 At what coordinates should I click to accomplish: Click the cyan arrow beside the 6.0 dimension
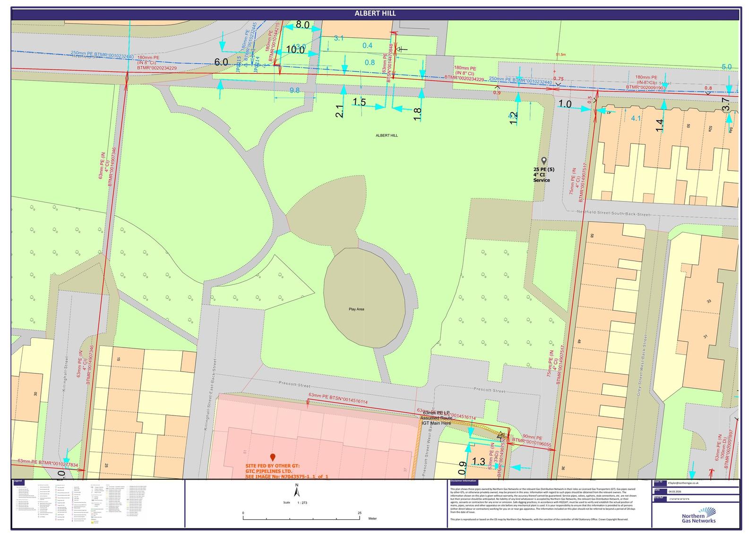pyautogui.click(x=220, y=84)
